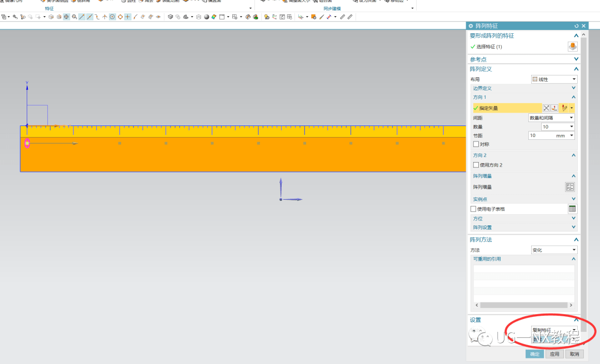
Task: Enable 使用方向 2 checkbox
Action: pos(476,165)
